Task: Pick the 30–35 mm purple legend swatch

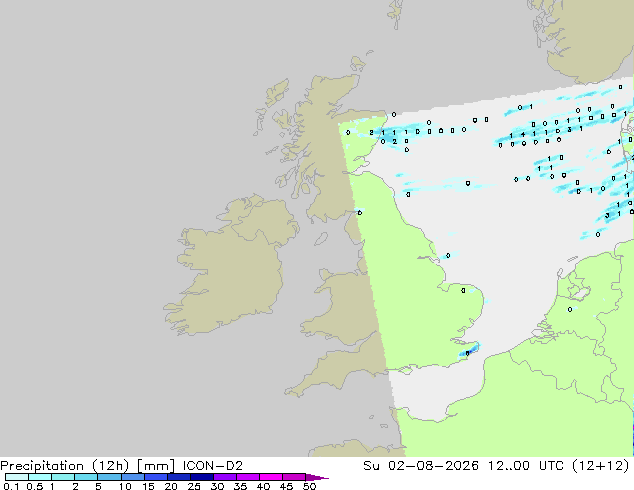Action: click(225, 477)
